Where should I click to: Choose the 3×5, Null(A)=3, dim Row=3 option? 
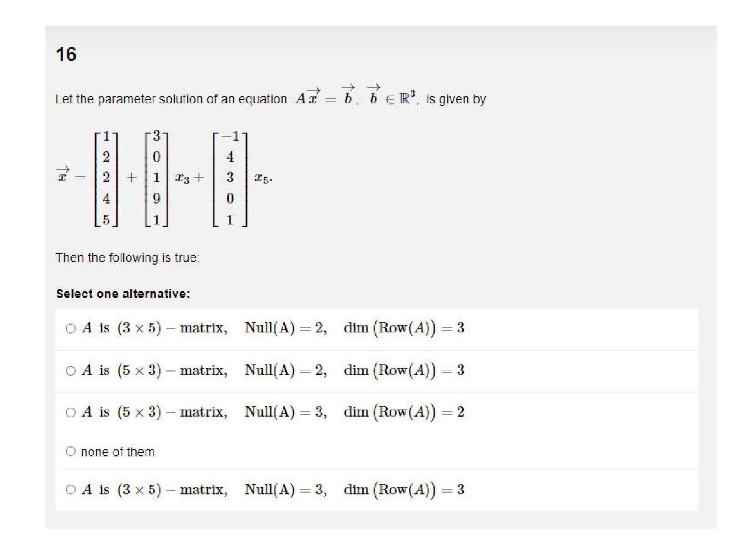[70, 490]
